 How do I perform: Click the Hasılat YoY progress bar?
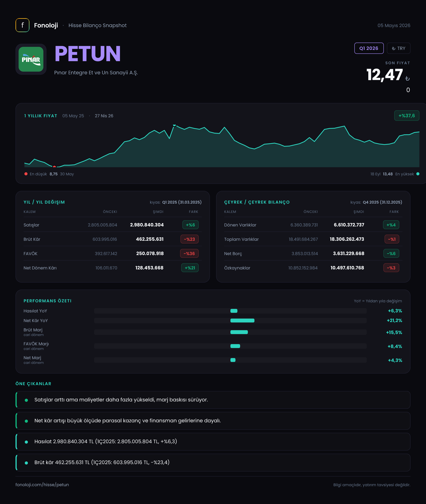[x=230, y=311]
